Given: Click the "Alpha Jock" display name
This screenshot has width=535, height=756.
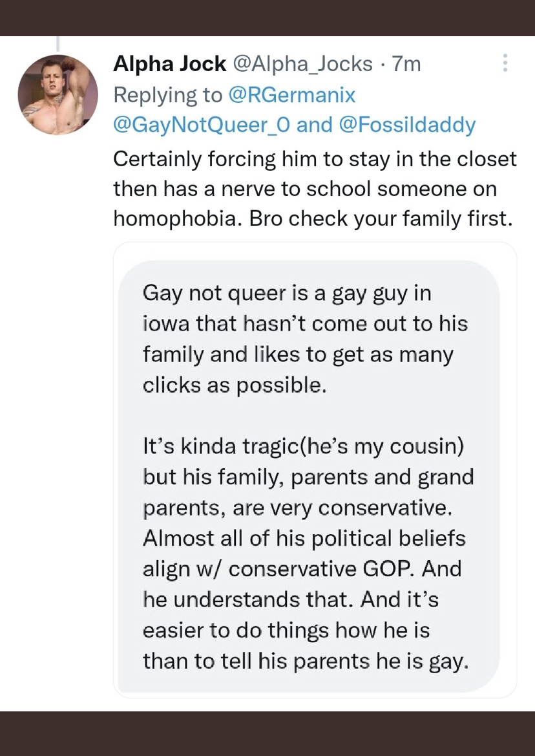Looking at the screenshot, I should point(169,64).
